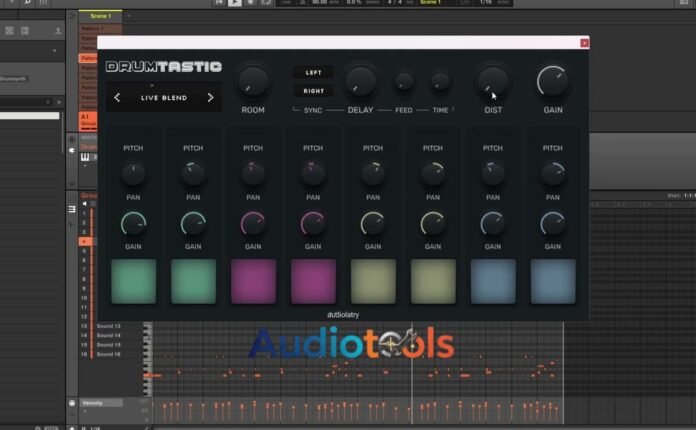The height and width of the screenshot is (430, 696).
Task: Click the master GAIN knob at top right
Action: coord(553,82)
